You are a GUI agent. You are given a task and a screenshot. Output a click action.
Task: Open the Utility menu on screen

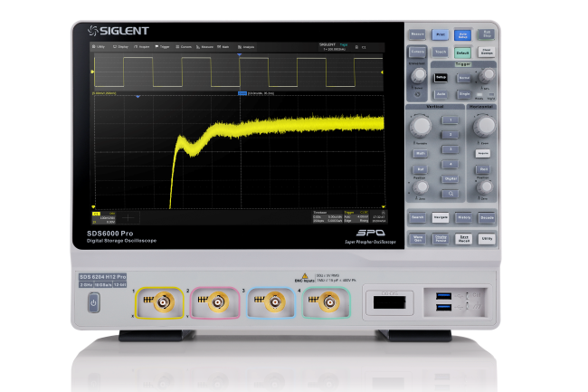click(x=100, y=45)
